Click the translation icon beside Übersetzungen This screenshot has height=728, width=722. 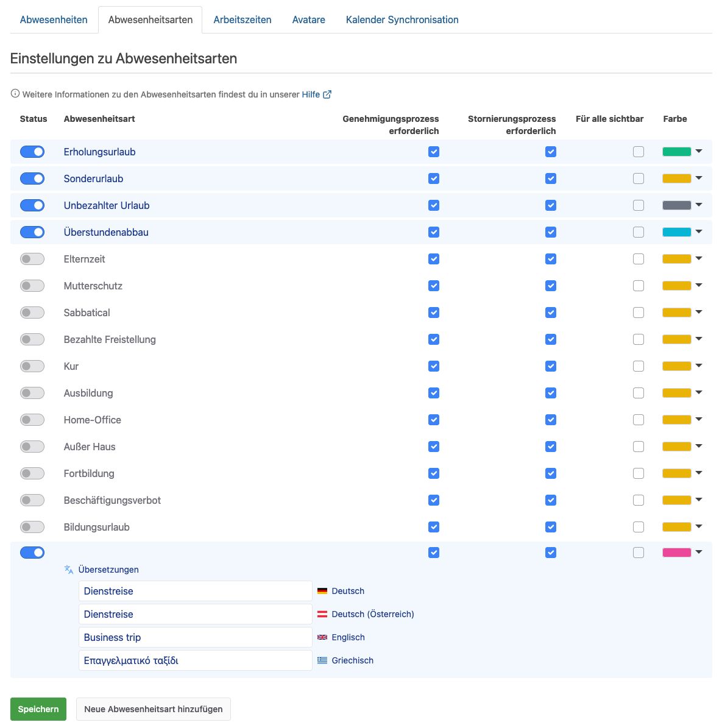69,570
